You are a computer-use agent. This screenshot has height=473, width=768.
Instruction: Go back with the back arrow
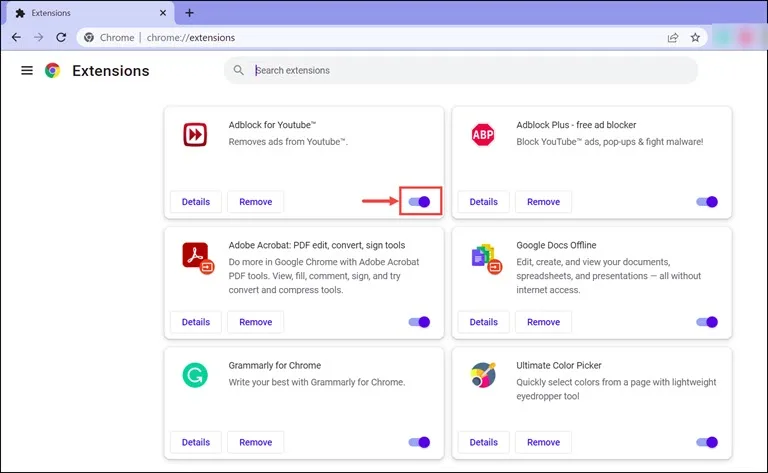(x=16, y=37)
